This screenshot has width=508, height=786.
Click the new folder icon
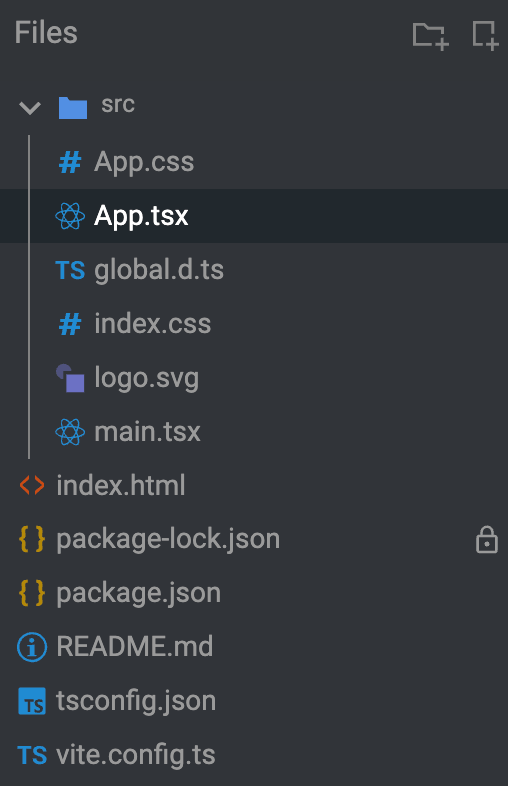click(x=430, y=36)
